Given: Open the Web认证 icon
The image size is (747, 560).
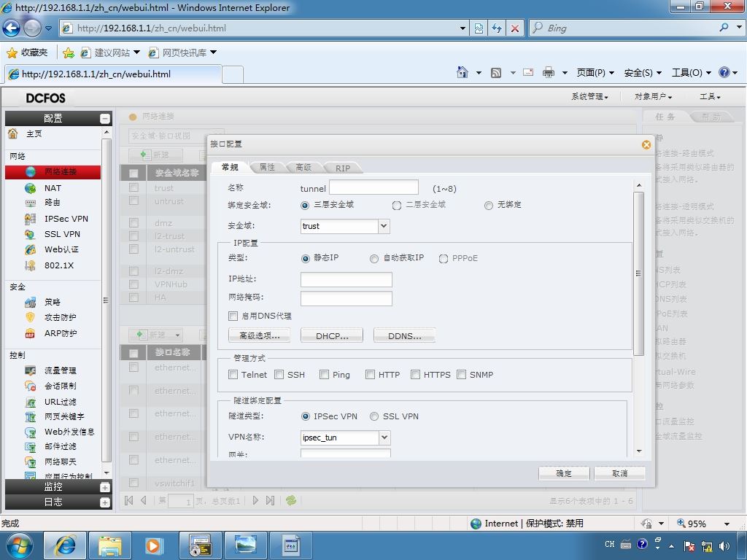Looking at the screenshot, I should (x=30, y=249).
